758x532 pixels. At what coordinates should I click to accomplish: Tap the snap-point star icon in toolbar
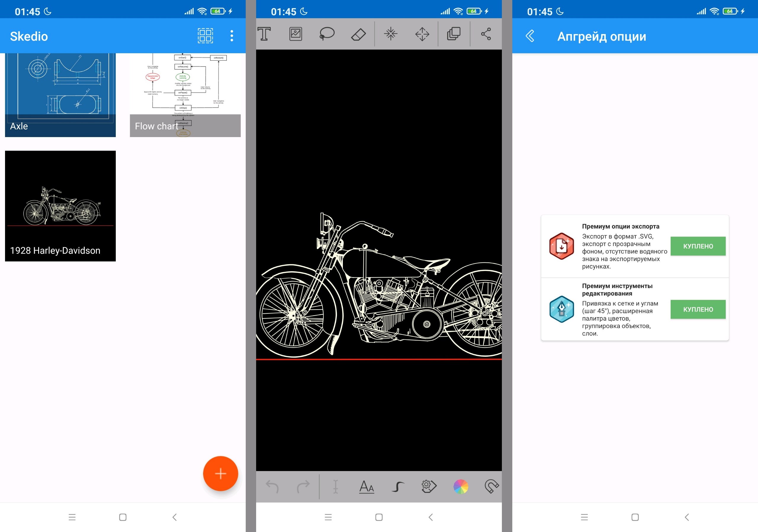pos(391,34)
